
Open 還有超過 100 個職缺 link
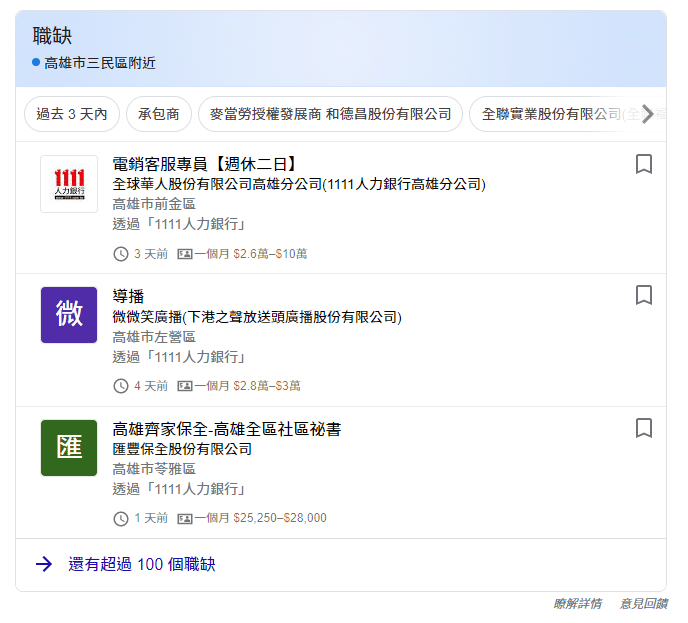[x=142, y=564]
